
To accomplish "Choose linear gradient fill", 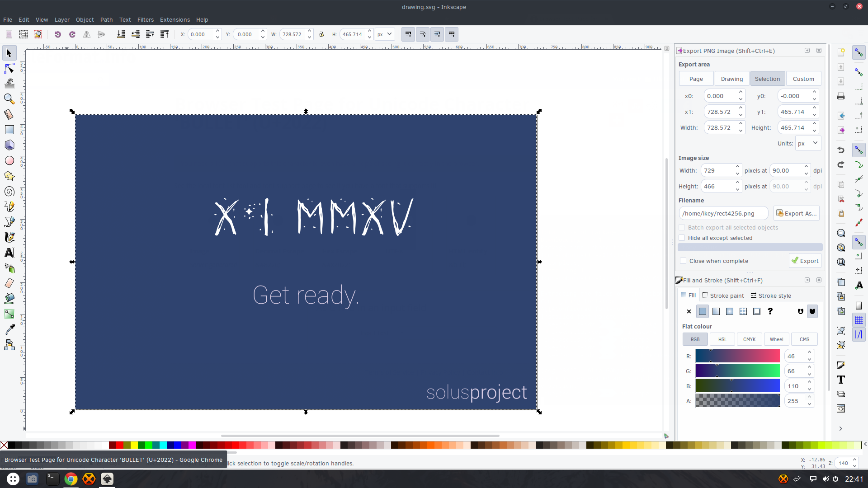I will [716, 311].
